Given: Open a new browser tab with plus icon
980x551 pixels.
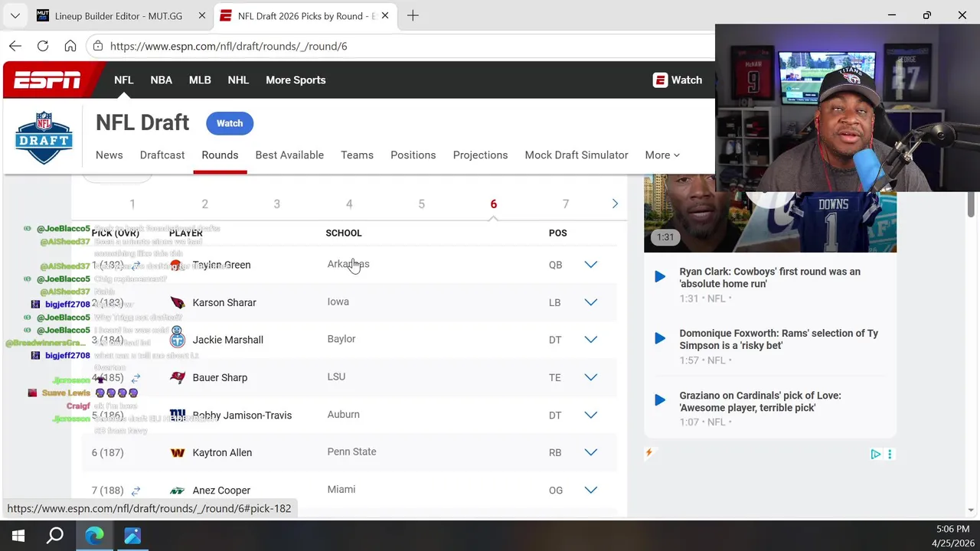Looking at the screenshot, I should pos(413,15).
